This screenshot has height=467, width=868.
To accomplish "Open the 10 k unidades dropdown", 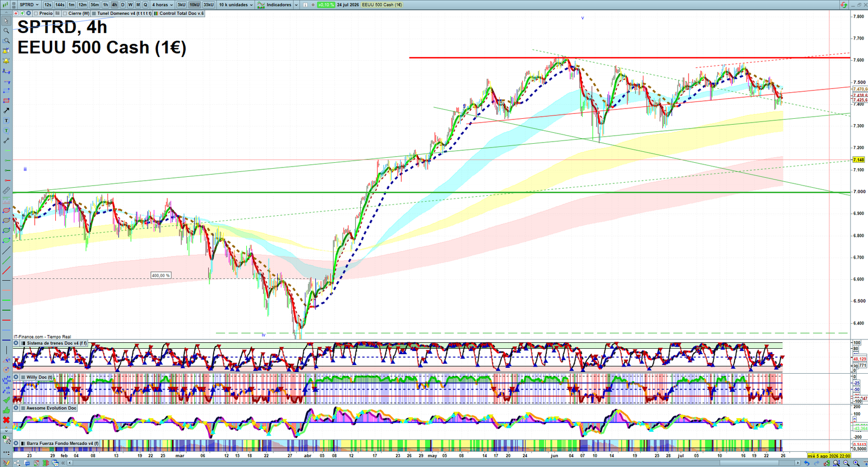I will tap(235, 5).
